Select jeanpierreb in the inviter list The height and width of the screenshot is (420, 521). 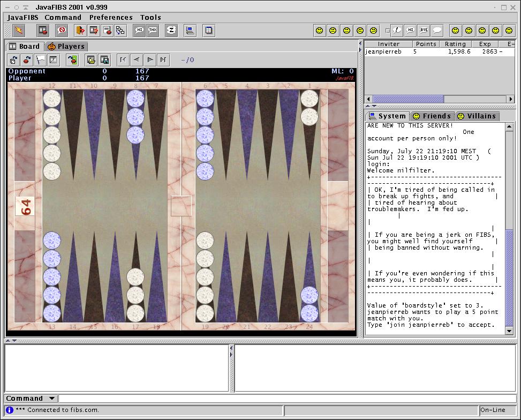coord(383,52)
